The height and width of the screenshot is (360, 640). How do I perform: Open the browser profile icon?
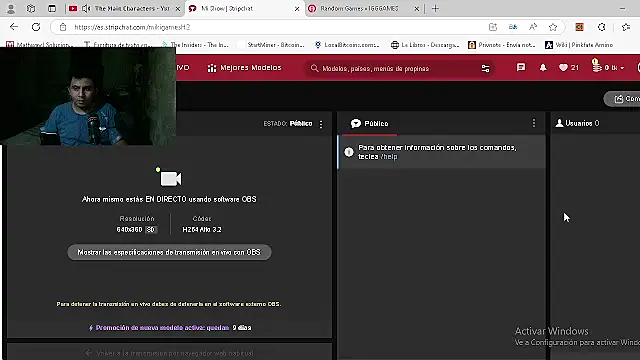[11, 8]
